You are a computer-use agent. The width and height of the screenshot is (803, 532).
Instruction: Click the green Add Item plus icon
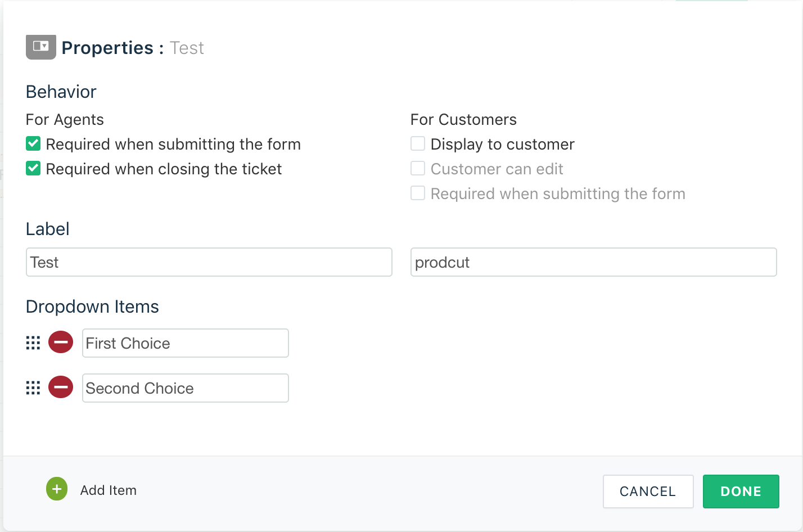tap(57, 489)
